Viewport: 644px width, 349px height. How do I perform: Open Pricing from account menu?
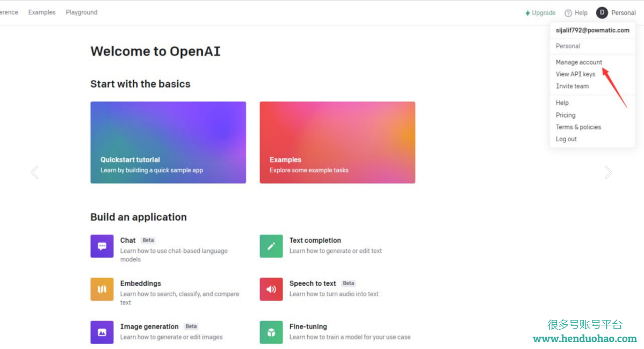pyautogui.click(x=565, y=115)
